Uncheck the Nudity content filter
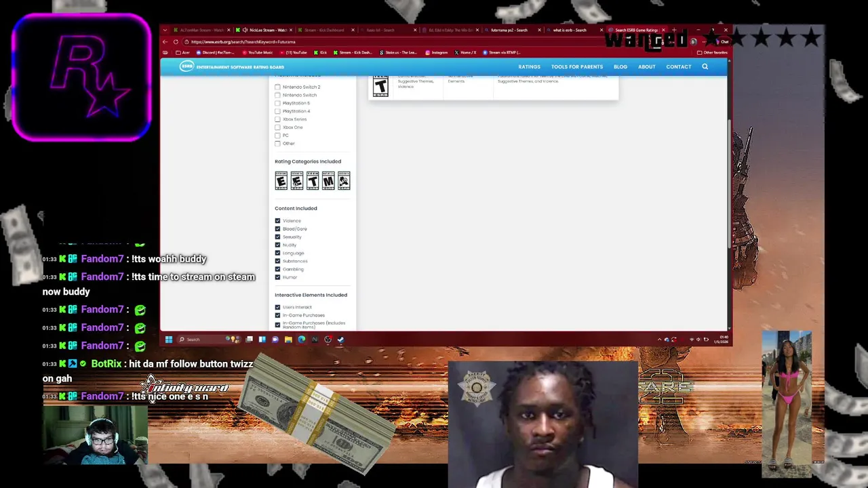Image resolution: width=868 pixels, height=488 pixels. click(277, 245)
